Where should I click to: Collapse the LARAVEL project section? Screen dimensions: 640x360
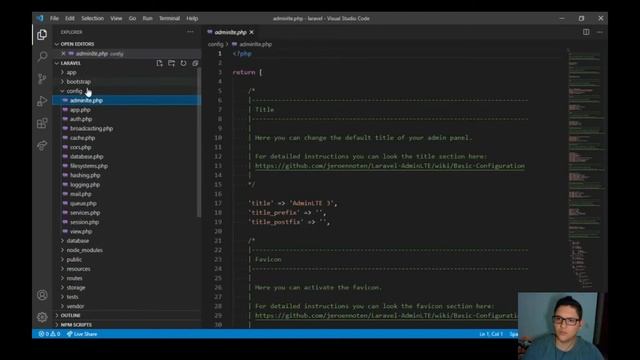70,63
